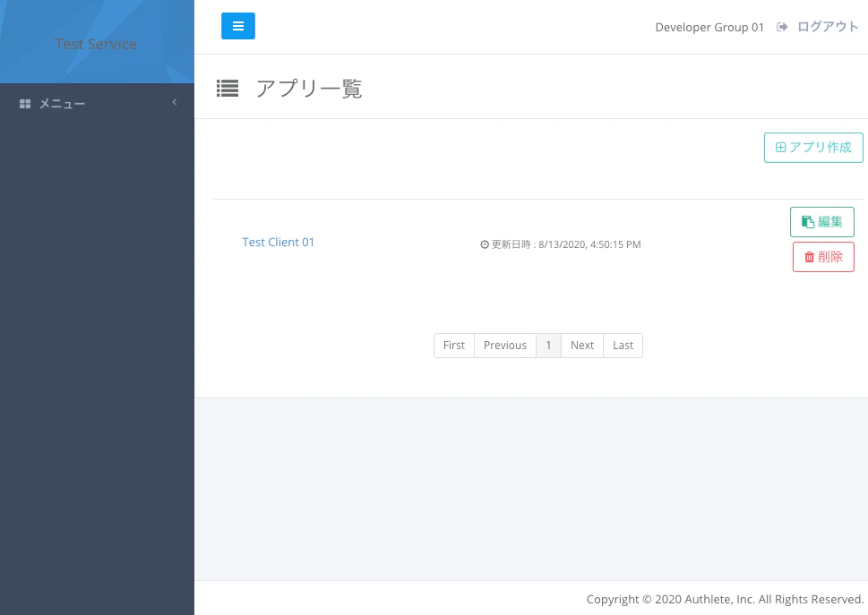Select page 1 in the pagination bar

pos(548,345)
